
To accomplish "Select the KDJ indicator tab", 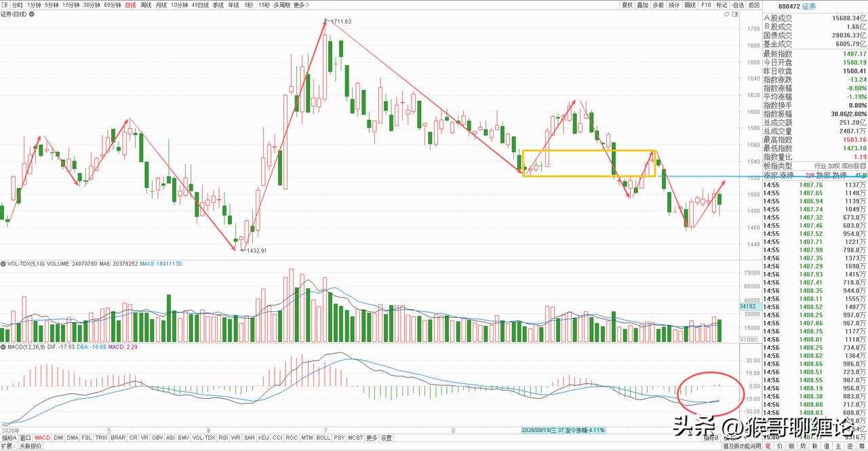I will pyautogui.click(x=263, y=438).
